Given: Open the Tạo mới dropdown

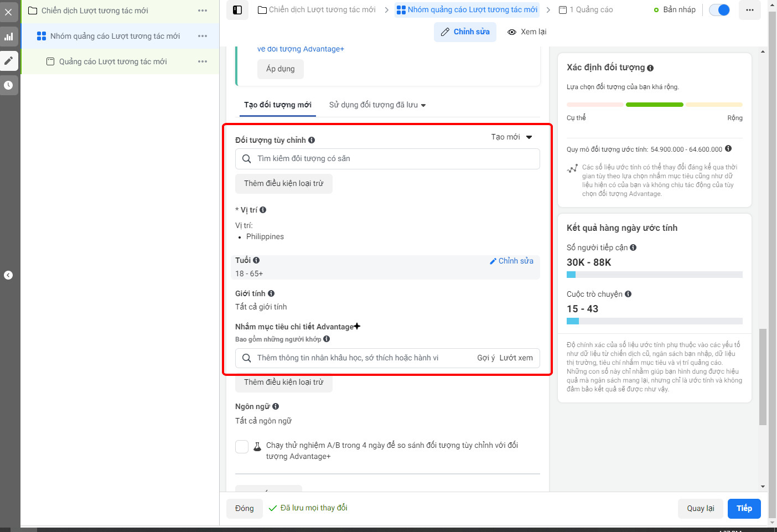Looking at the screenshot, I should click(x=511, y=137).
